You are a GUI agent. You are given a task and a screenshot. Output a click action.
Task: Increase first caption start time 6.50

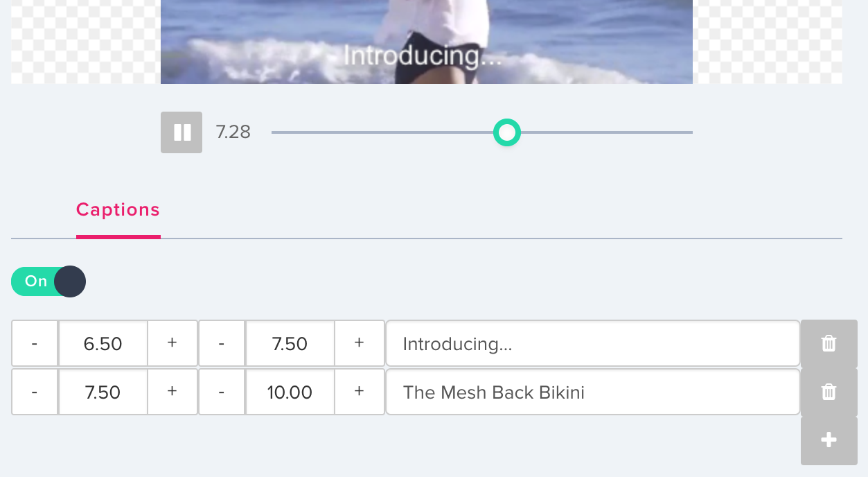pyautogui.click(x=172, y=343)
